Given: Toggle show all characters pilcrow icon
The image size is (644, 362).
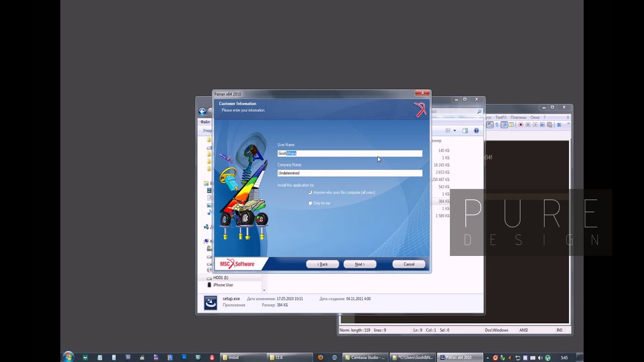Looking at the screenshot, I should 497,125.
